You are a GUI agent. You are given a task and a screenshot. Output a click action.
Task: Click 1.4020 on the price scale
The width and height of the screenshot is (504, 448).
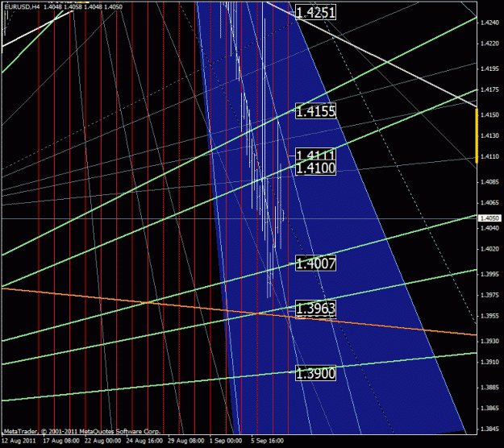(x=489, y=249)
